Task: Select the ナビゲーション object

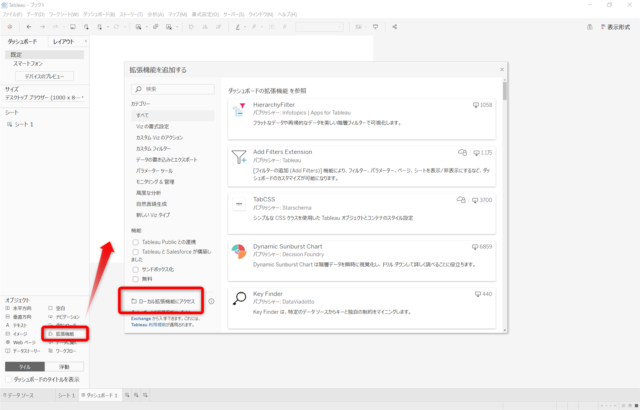Action: click(64, 317)
